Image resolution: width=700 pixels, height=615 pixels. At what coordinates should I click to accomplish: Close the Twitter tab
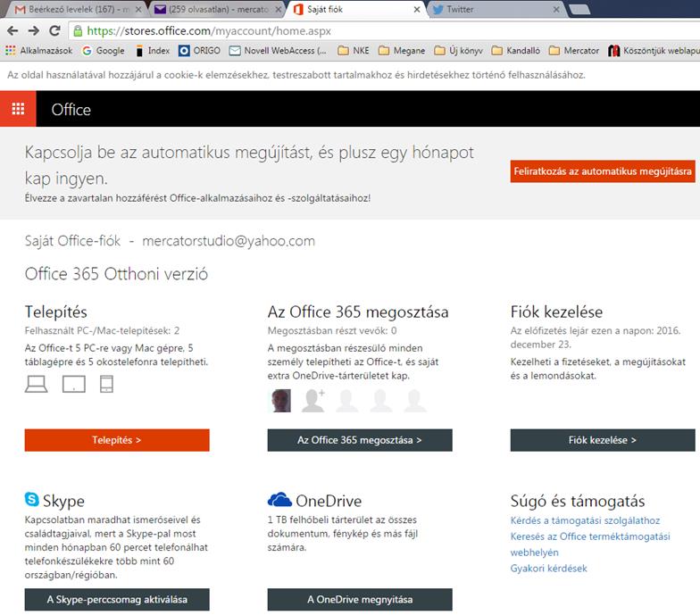pyautogui.click(x=556, y=9)
